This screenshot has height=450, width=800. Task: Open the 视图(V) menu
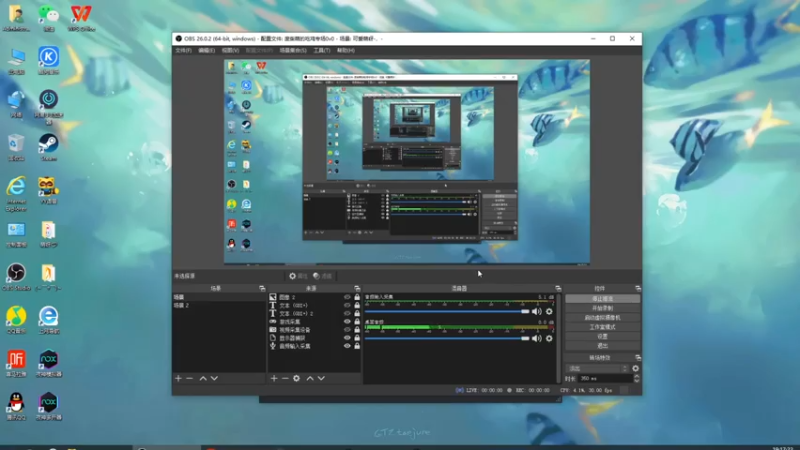(230, 51)
